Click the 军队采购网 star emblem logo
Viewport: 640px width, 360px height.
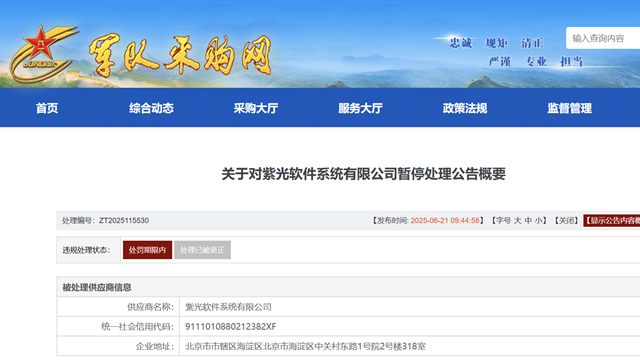[43, 53]
